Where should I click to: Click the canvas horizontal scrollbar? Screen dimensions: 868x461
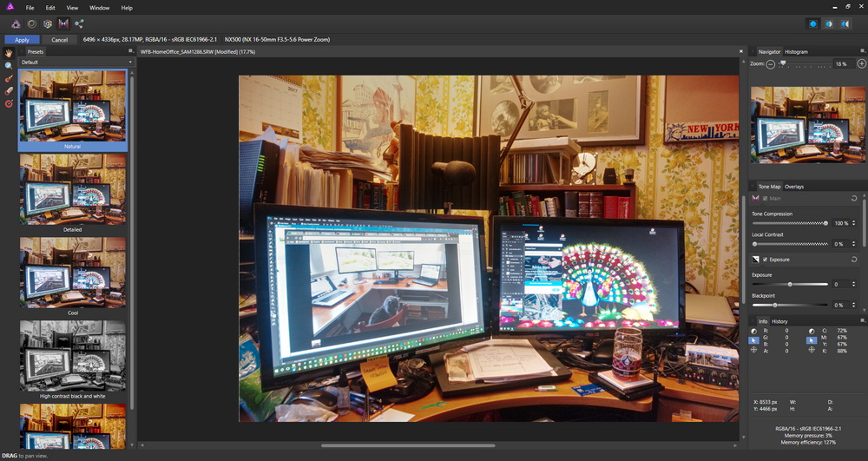[408, 445]
